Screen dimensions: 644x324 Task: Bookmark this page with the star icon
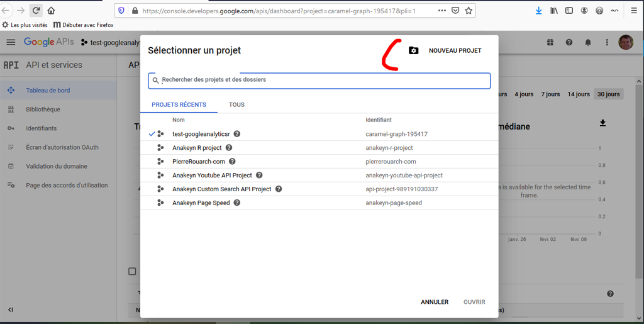pyautogui.click(x=468, y=11)
